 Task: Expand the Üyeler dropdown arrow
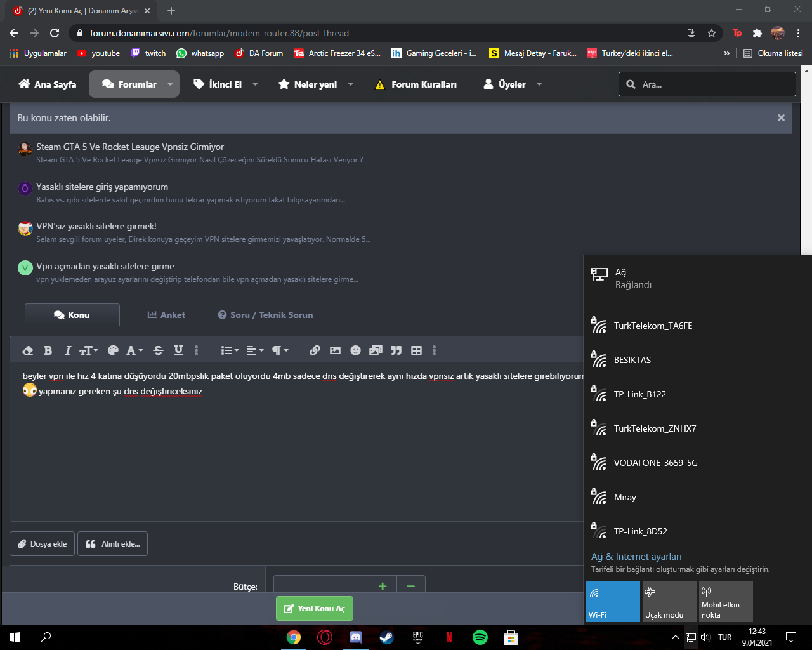pyautogui.click(x=539, y=84)
